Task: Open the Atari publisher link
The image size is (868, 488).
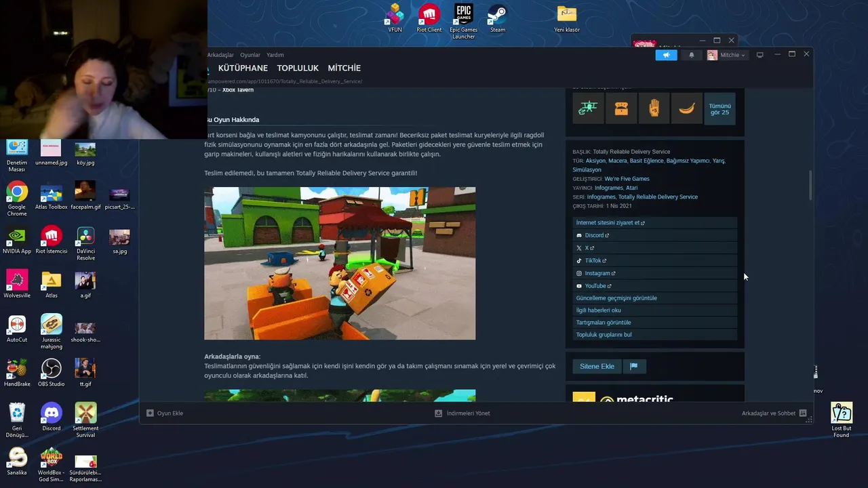Action: coord(631,188)
